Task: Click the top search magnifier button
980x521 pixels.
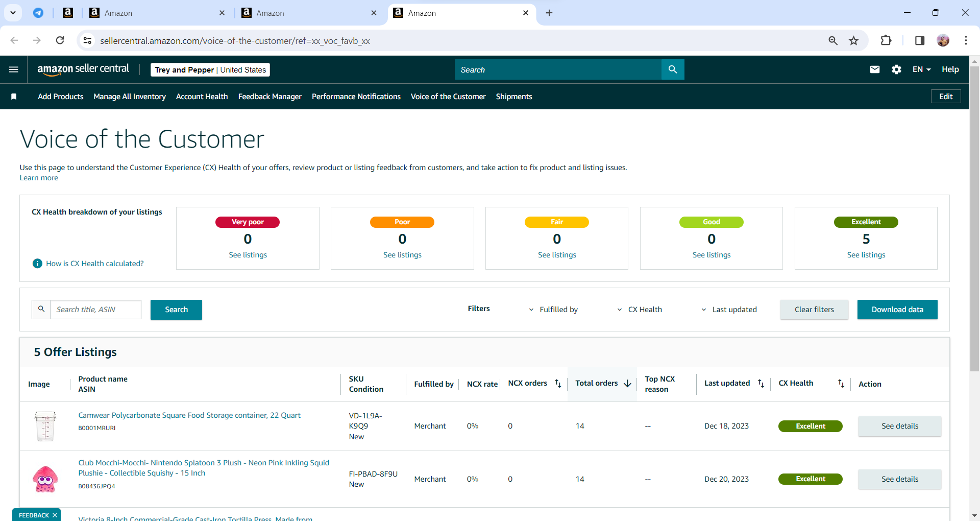Action: pos(673,69)
